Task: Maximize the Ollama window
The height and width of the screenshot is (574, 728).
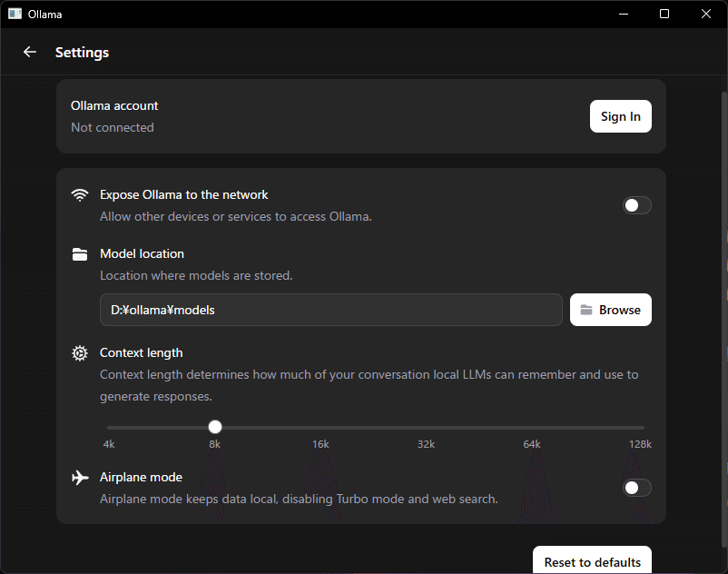Action: (664, 14)
